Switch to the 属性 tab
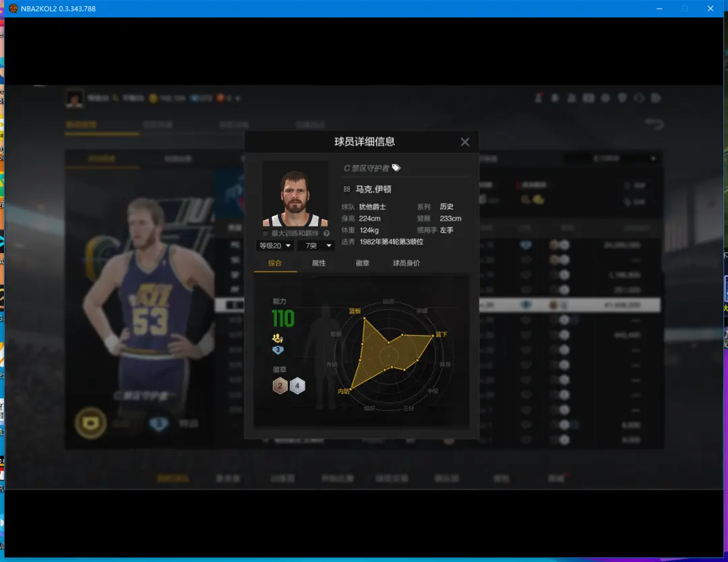The image size is (728, 562). tap(319, 263)
